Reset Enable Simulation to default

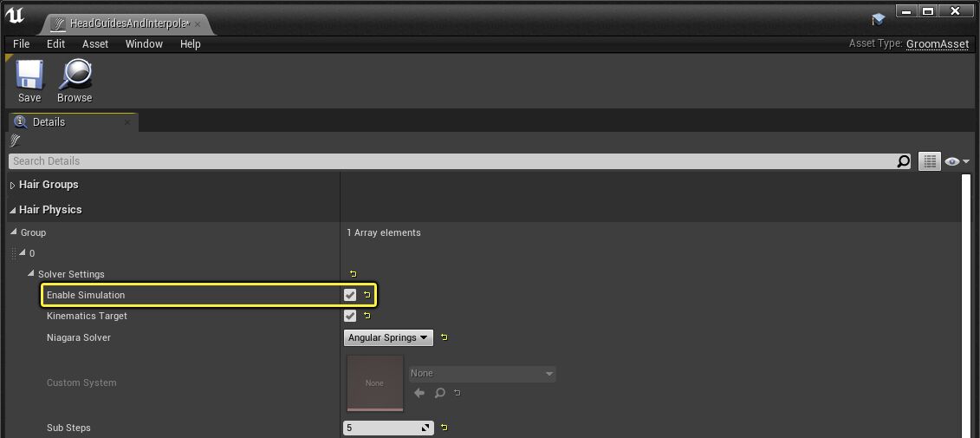[367, 295]
